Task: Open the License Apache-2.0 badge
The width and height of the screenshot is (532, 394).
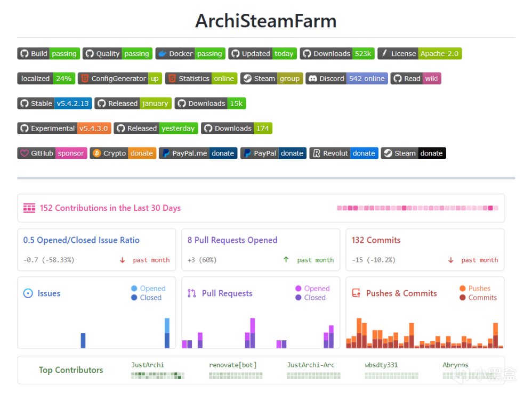Action: pyautogui.click(x=420, y=54)
